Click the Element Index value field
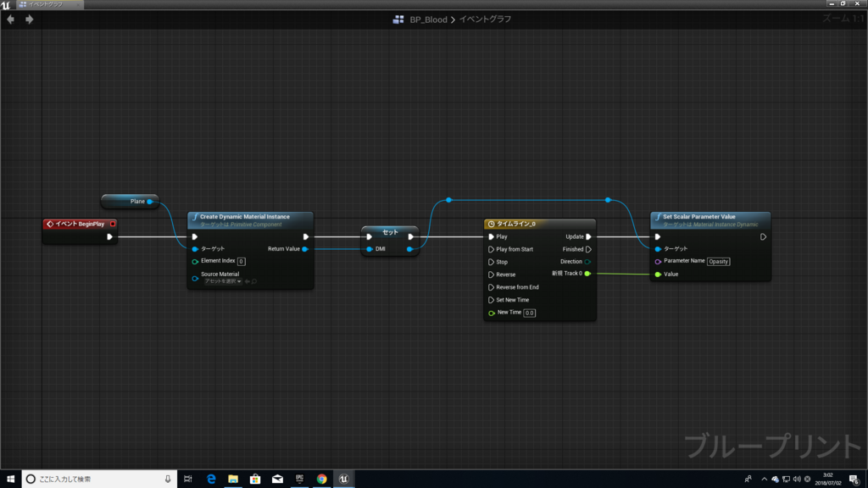This screenshot has height=488, width=868. coord(242,261)
